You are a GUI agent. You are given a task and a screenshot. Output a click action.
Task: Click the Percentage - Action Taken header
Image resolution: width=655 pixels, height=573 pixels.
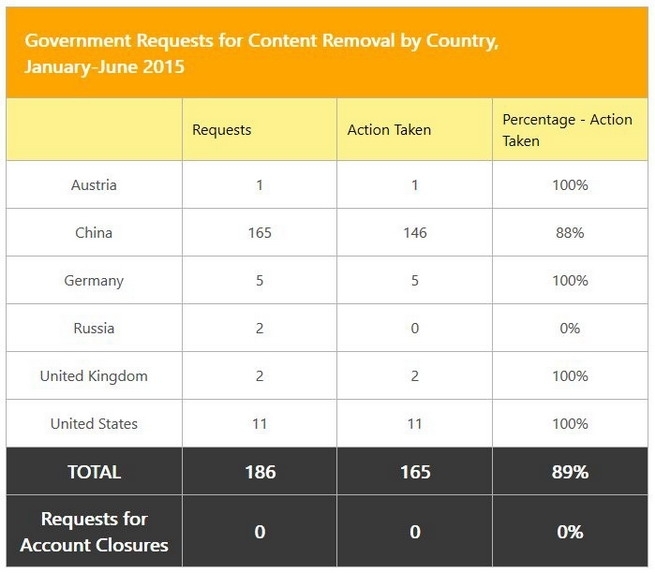pyautogui.click(x=567, y=130)
